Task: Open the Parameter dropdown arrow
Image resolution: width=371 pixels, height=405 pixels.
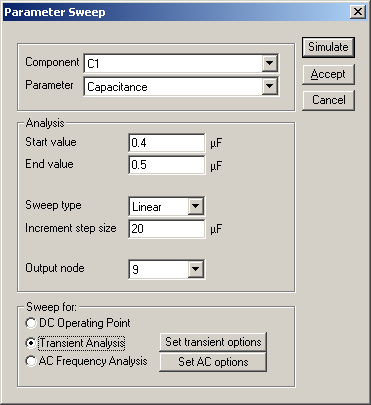Action: pos(269,86)
